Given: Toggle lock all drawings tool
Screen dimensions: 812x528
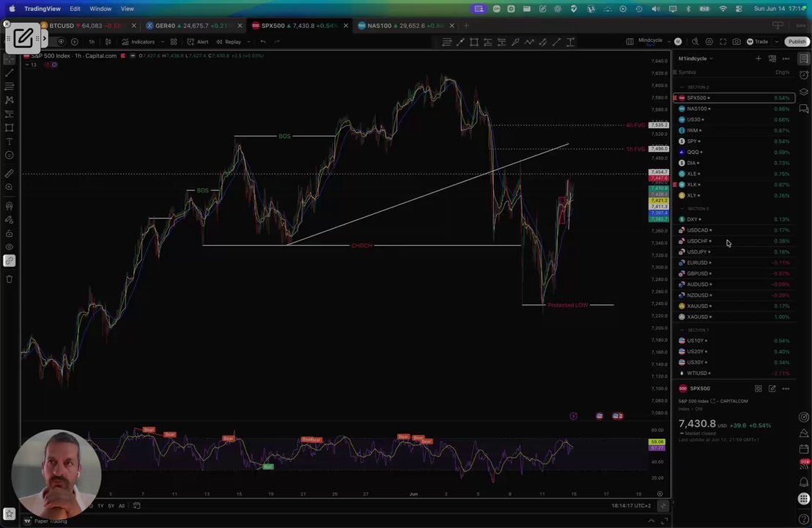Looking at the screenshot, I should coord(10,234).
